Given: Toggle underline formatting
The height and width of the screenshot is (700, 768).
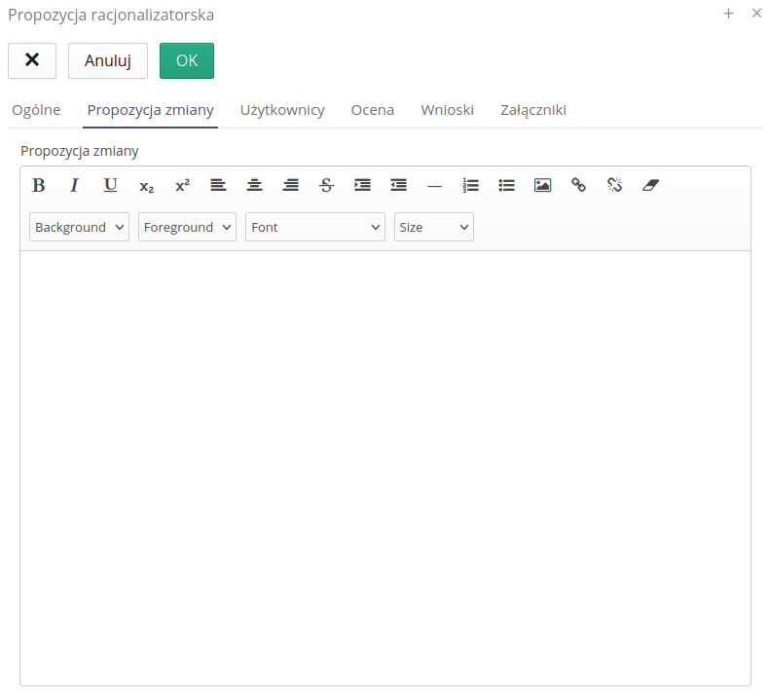Looking at the screenshot, I should click(111, 185).
